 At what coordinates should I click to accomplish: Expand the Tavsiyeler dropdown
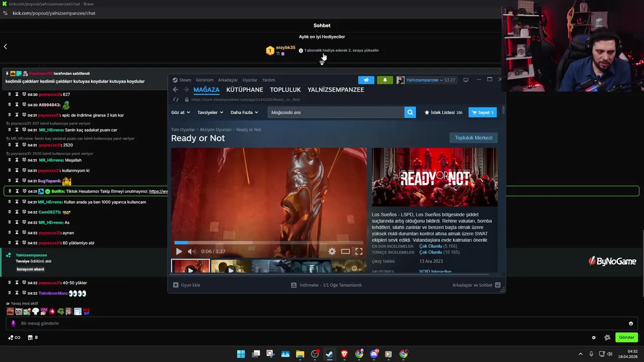(x=210, y=113)
